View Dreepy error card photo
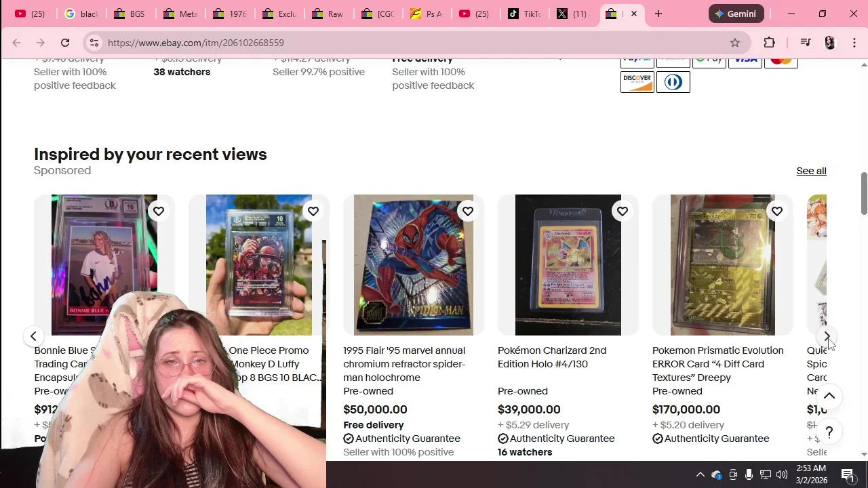Viewport: 868px width, 488px height. point(723,265)
